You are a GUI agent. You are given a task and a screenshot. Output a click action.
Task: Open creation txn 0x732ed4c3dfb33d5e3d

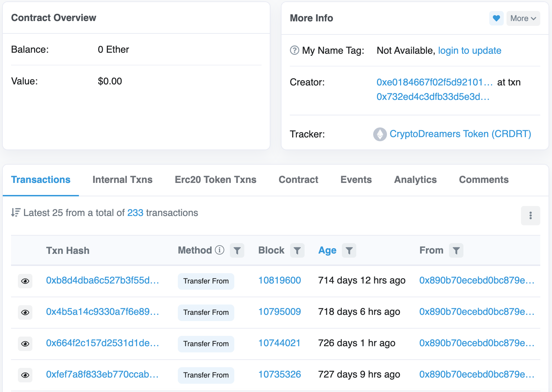(x=433, y=97)
